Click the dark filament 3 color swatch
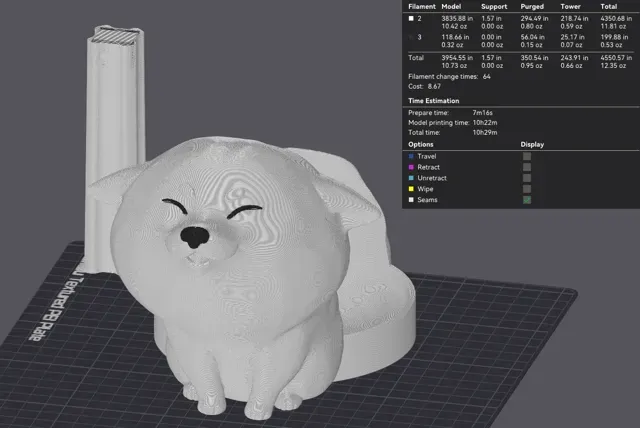 (x=411, y=37)
